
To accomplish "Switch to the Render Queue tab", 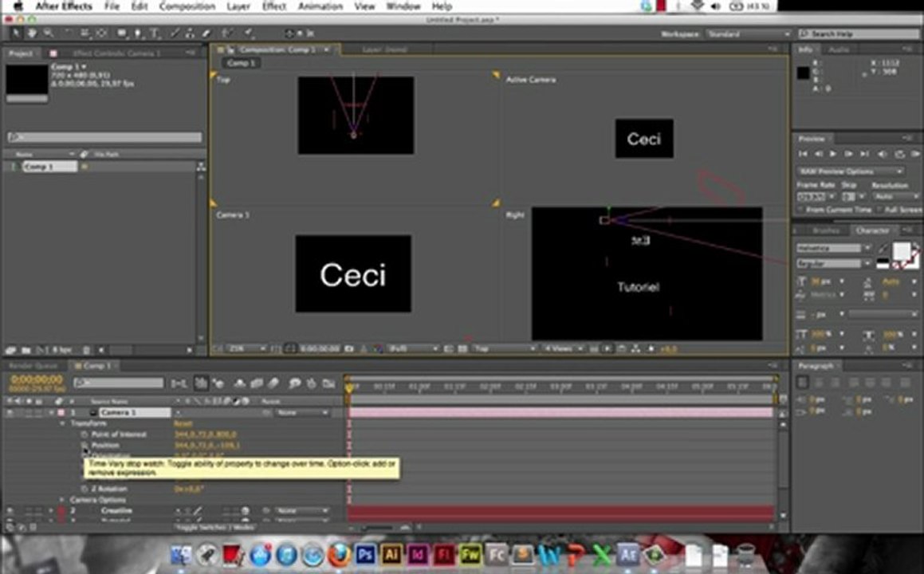I will click(33, 366).
